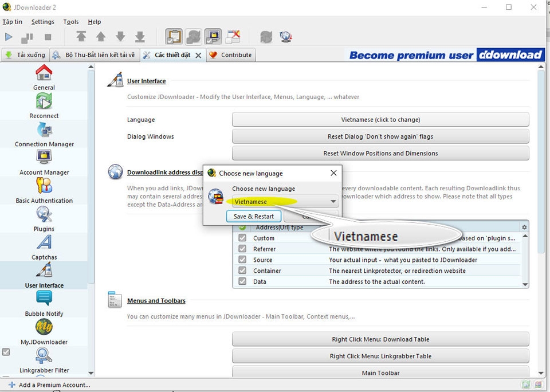Click Reset Dialog 'Don't show again' flags
The image size is (550, 392).
tap(380, 136)
